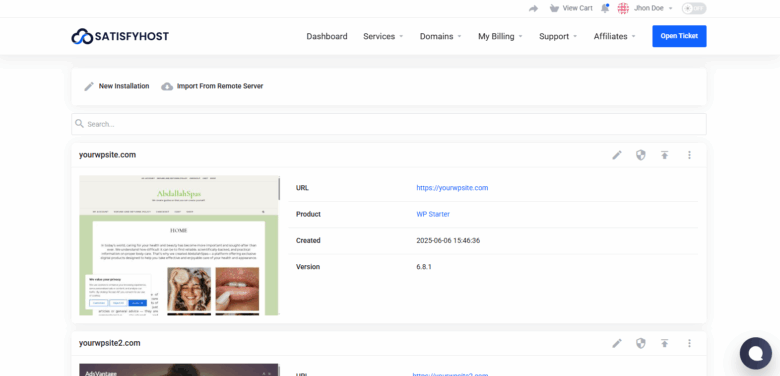Screen dimensions: 780x376
Task: Open the security shield icon for yourwpsite.com
Action: pos(641,155)
